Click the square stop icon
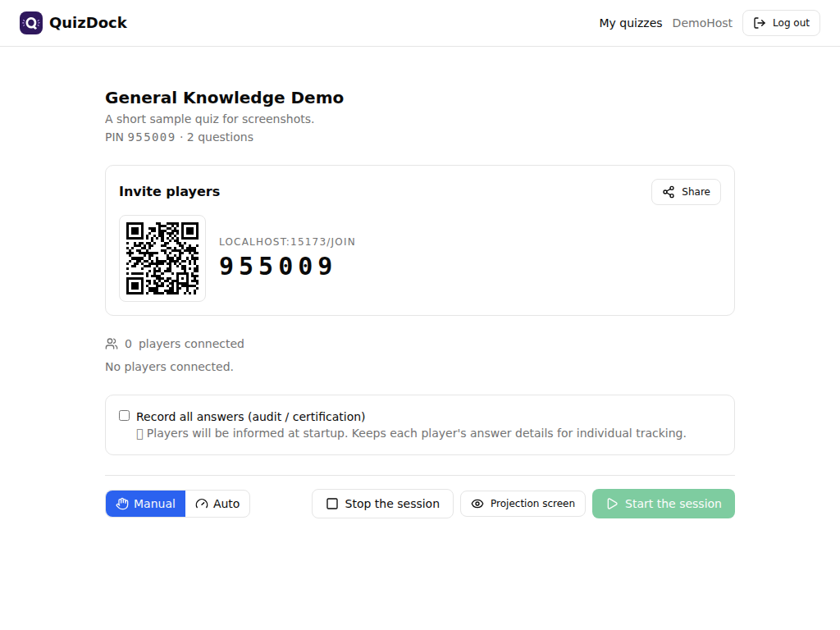This screenshot has height=630, width=840. (x=332, y=504)
